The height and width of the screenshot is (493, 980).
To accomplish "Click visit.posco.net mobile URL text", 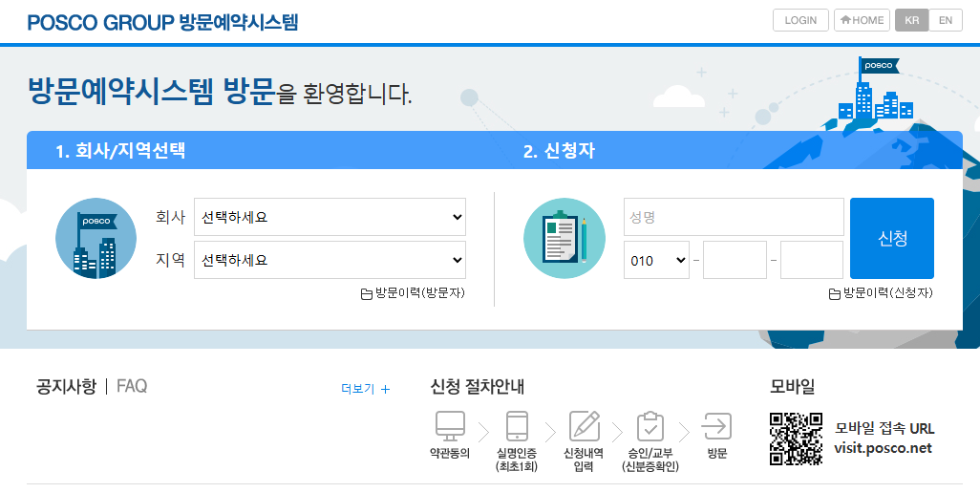I will 883,448.
